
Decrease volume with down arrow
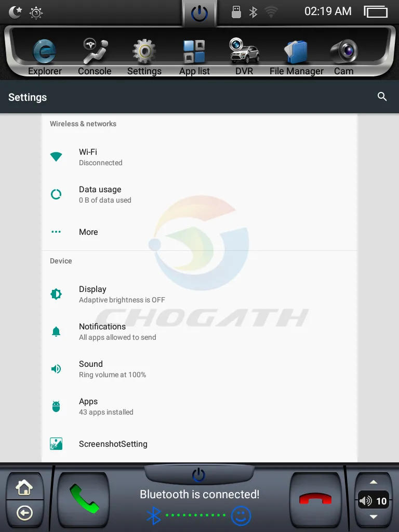[x=374, y=517]
